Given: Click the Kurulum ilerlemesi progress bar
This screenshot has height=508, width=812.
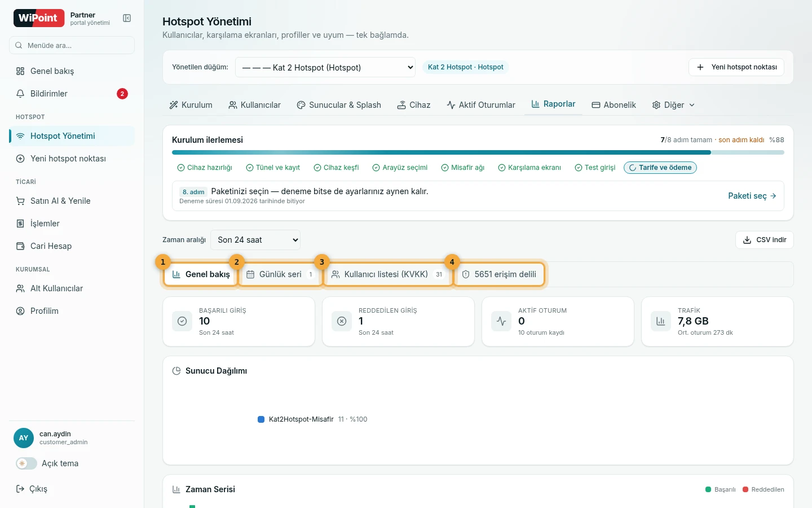Looking at the screenshot, I should (x=478, y=152).
